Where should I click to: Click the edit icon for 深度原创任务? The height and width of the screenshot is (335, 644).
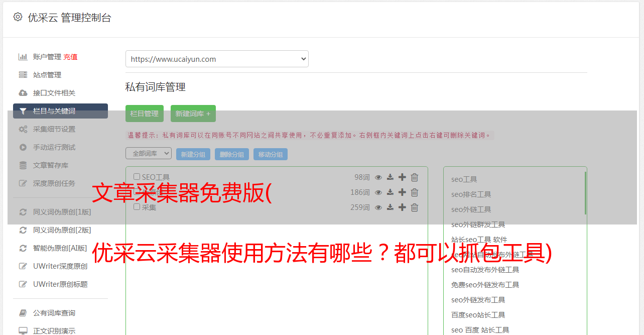click(23, 183)
